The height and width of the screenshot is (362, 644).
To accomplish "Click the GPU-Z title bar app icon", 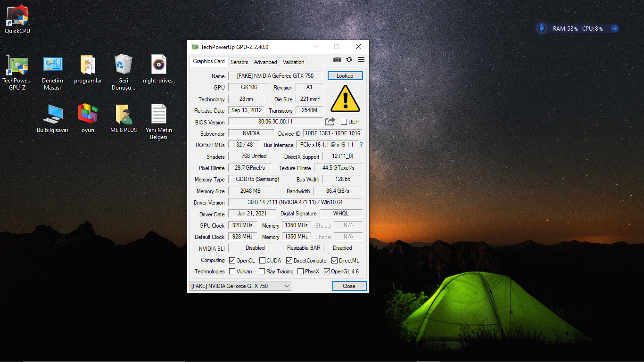I will [x=195, y=47].
